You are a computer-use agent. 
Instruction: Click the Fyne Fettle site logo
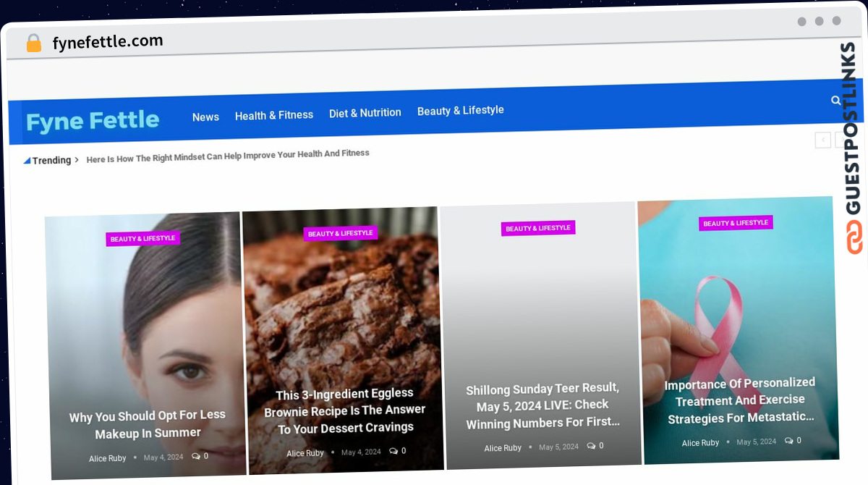tap(93, 121)
